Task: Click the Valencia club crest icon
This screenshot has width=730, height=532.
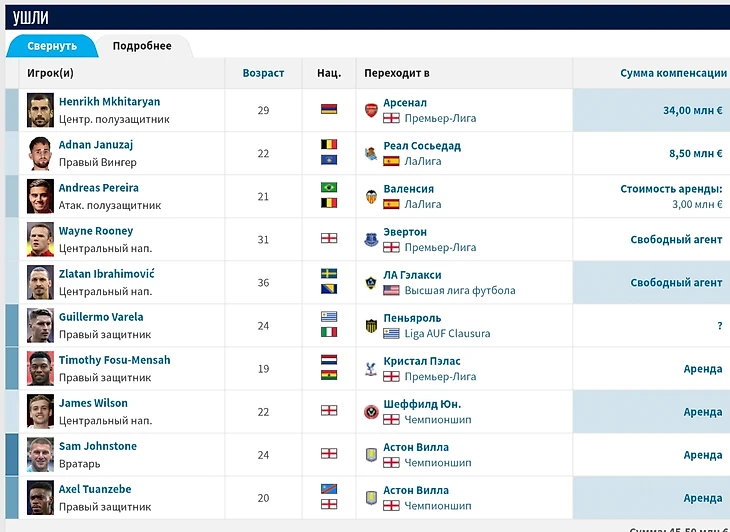Action: (x=371, y=196)
